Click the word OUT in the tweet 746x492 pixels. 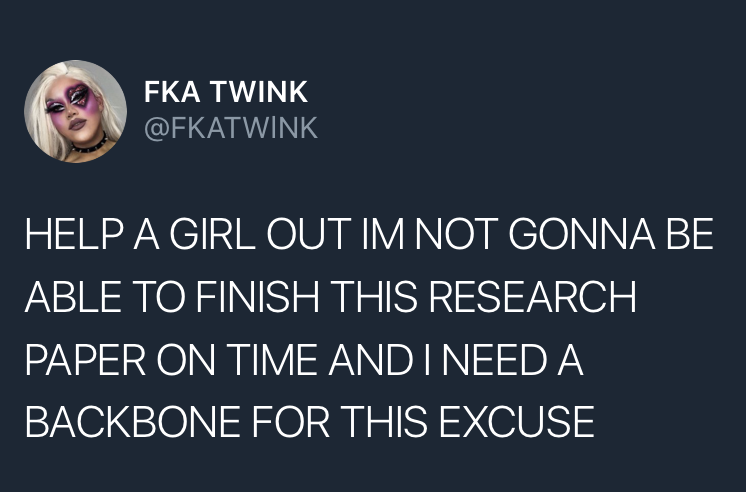coord(307,238)
